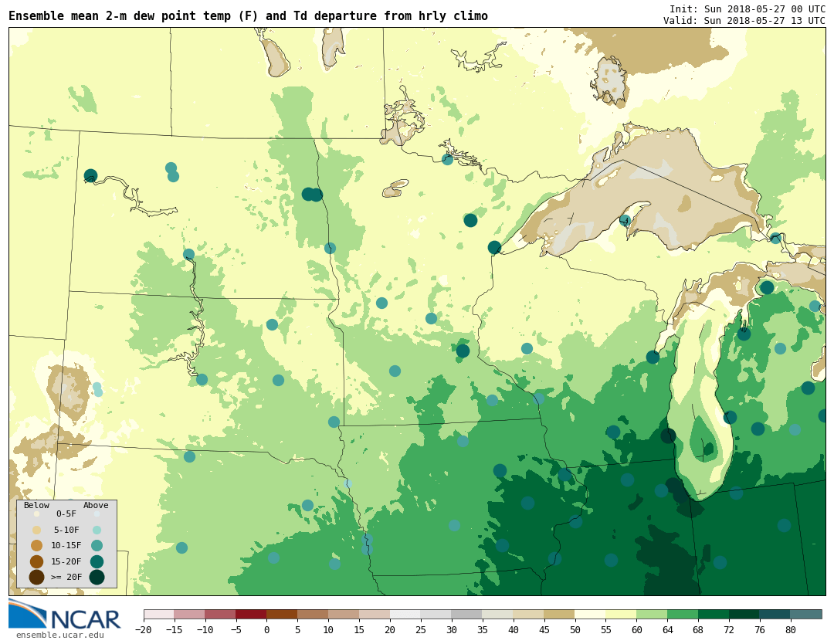Open the ensemble.ucar.edu text link

point(59,635)
